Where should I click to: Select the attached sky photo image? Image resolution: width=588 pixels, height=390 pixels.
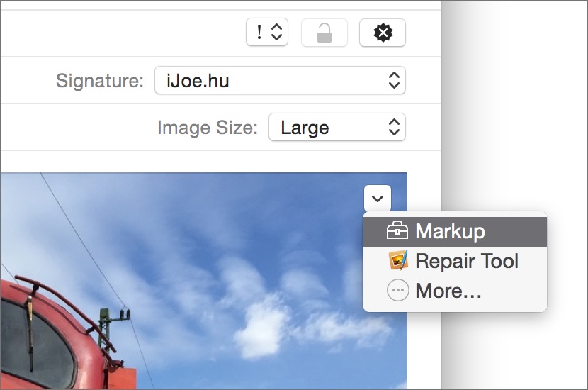[x=203, y=281]
